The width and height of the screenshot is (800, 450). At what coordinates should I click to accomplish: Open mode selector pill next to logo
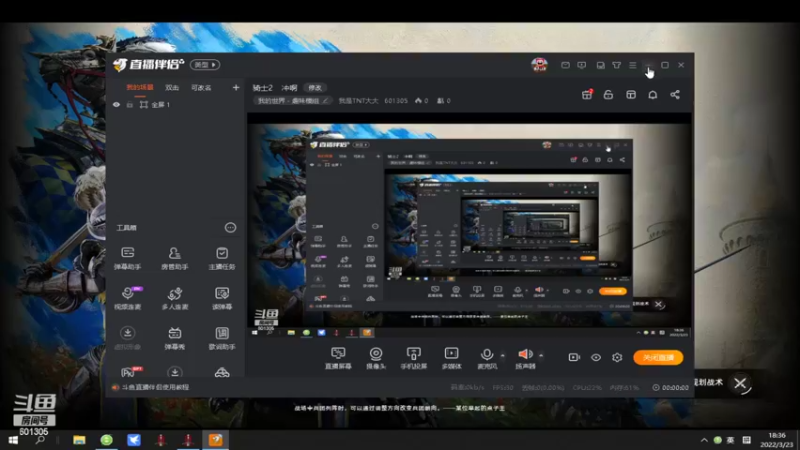click(x=205, y=65)
